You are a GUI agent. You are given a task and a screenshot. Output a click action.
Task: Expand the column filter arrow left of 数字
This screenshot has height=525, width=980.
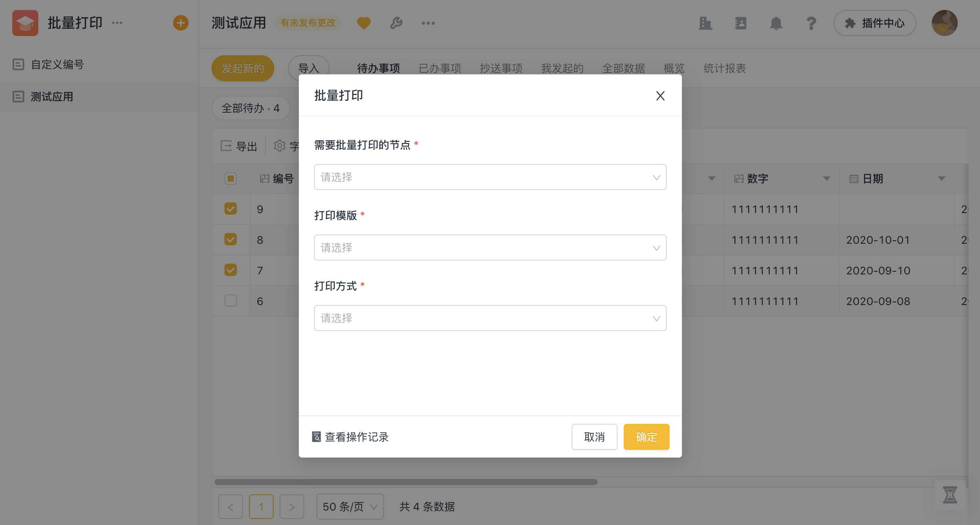[711, 179]
